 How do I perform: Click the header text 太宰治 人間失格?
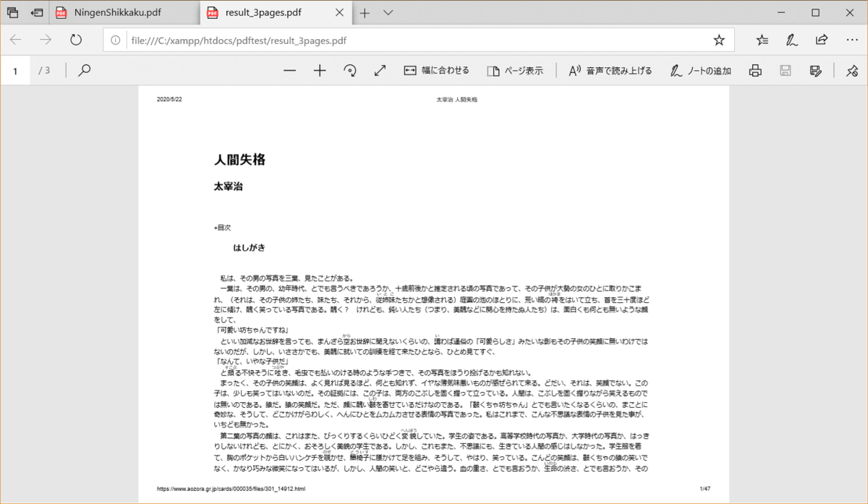click(x=456, y=99)
